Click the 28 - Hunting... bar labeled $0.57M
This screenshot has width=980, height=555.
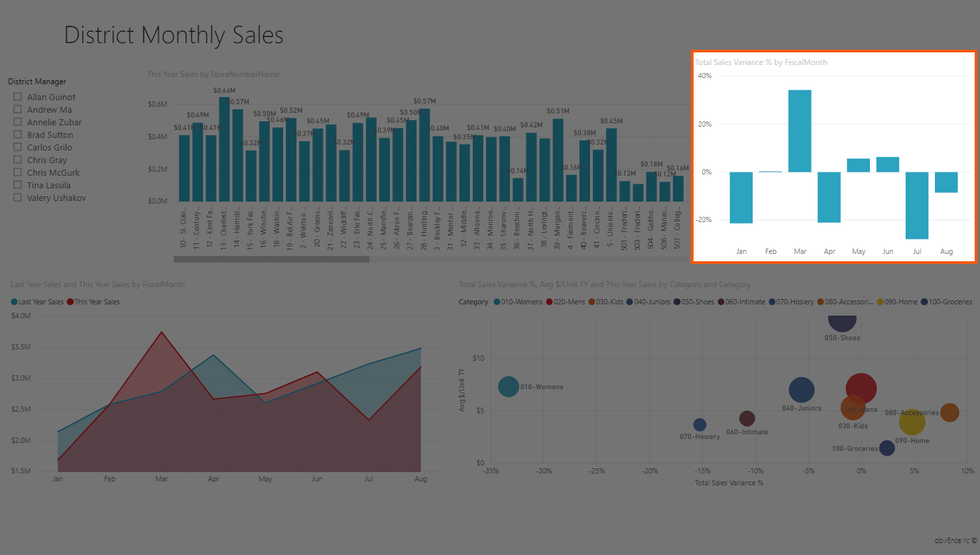coord(424,155)
